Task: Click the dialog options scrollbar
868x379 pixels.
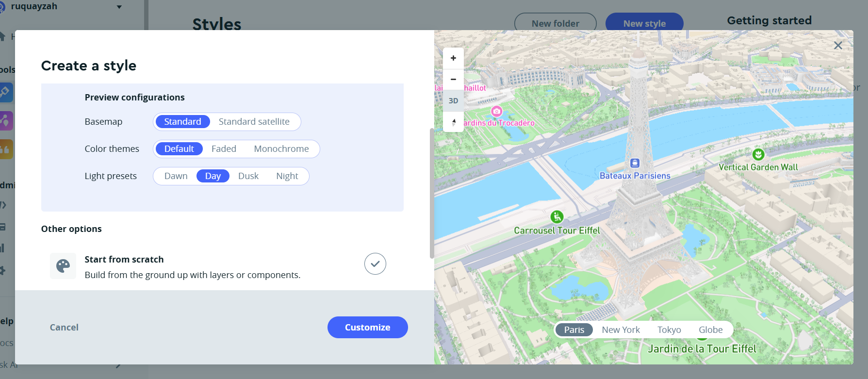Action: click(432, 193)
